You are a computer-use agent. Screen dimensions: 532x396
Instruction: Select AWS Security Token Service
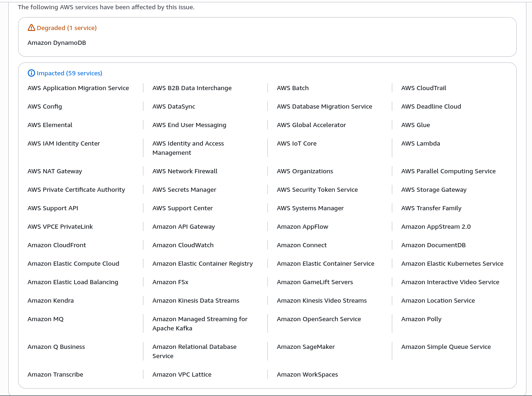pos(317,189)
